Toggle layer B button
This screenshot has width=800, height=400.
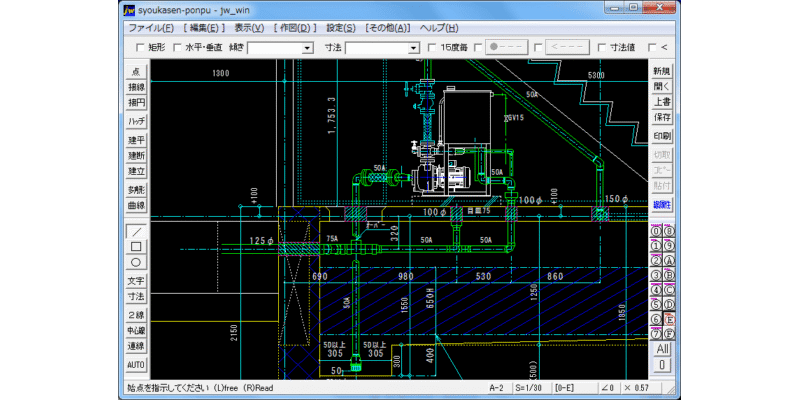click(x=669, y=275)
